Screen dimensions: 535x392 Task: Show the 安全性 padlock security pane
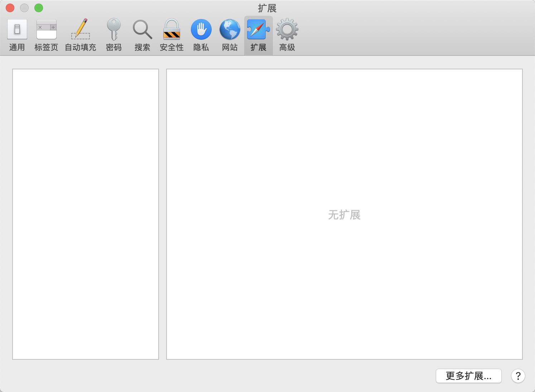[172, 35]
